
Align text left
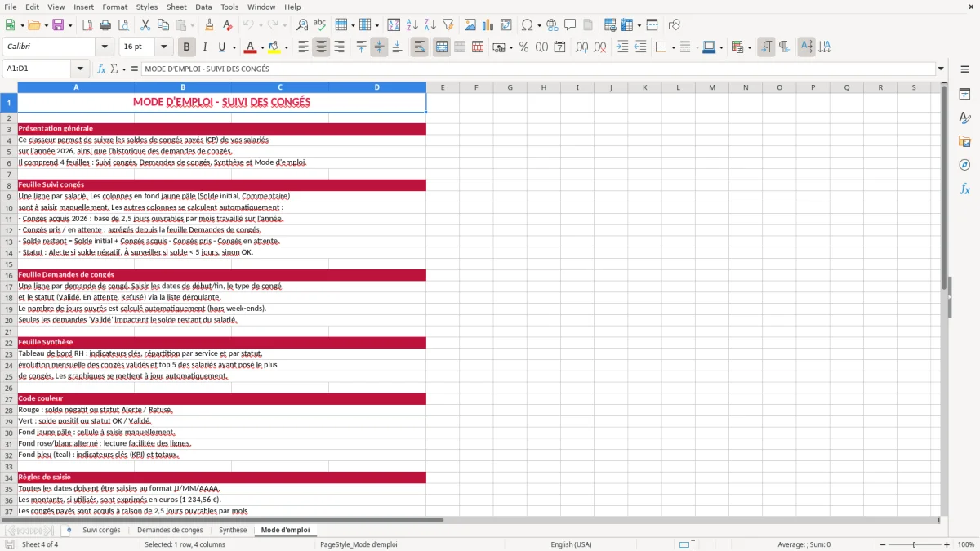[303, 47]
